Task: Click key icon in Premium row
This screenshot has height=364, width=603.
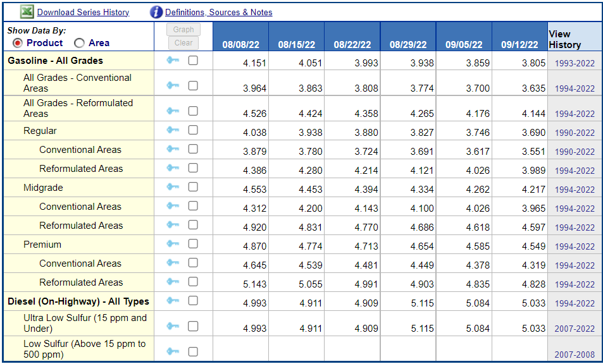Action: click(173, 244)
